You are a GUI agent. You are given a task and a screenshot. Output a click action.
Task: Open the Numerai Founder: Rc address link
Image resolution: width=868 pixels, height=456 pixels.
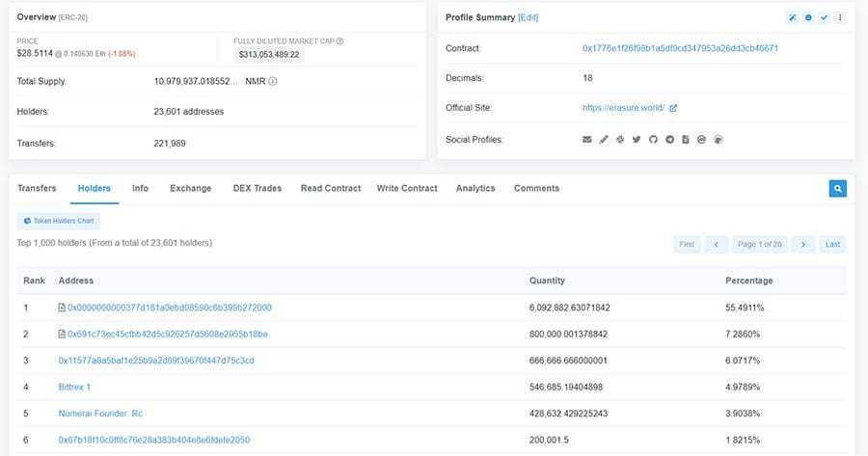pos(100,414)
